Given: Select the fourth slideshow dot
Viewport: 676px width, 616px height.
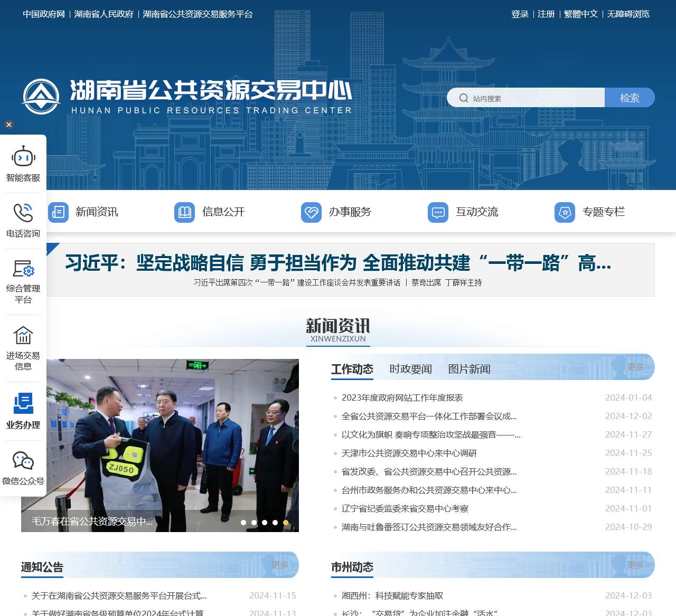Looking at the screenshot, I should (275, 523).
